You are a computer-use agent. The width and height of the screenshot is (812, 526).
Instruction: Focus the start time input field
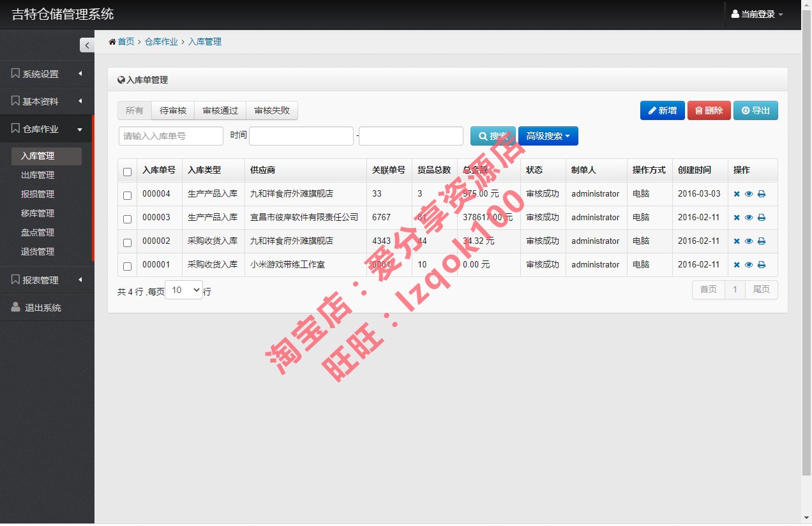[x=301, y=136]
